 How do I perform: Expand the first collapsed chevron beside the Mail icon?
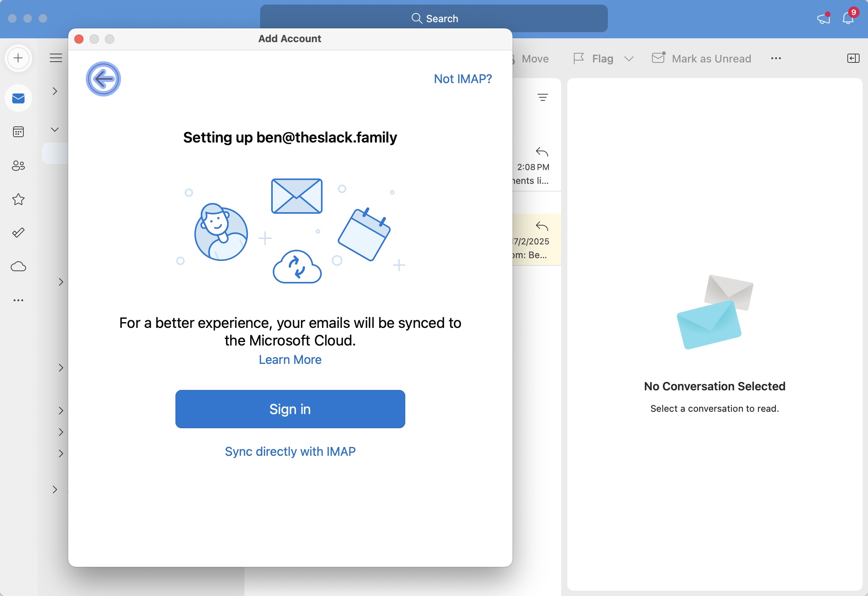click(x=55, y=91)
